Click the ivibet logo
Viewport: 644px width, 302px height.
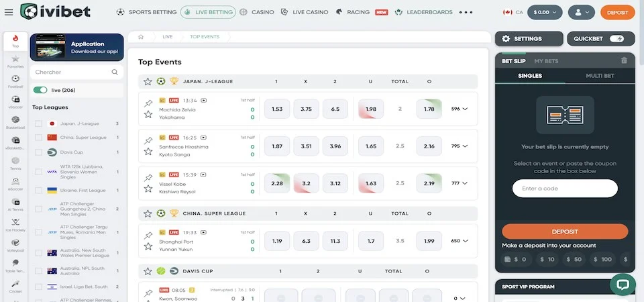(x=56, y=11)
